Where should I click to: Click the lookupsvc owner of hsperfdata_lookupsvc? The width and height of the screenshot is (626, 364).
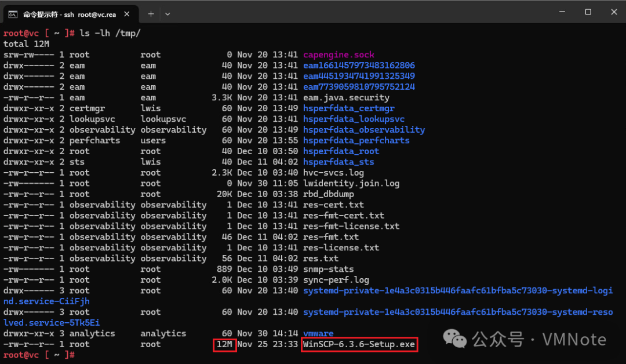[x=92, y=119]
